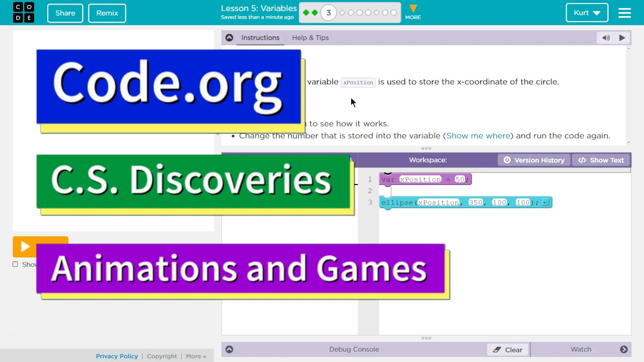The image size is (644, 362).
Task: Edit the value 50 in var block
Action: tap(460, 179)
